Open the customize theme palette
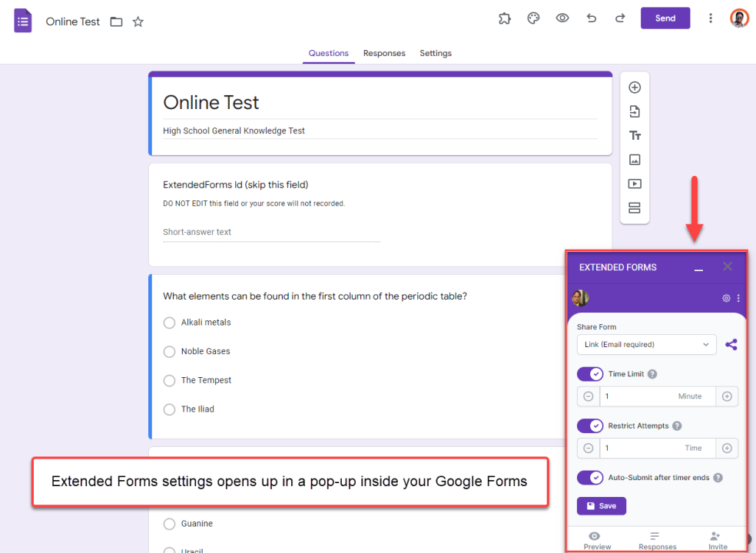This screenshot has height=553, width=756. click(533, 18)
